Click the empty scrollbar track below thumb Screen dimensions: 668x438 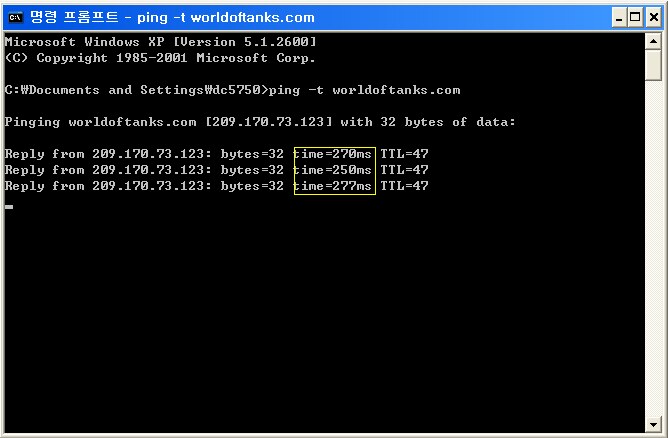click(x=653, y=248)
